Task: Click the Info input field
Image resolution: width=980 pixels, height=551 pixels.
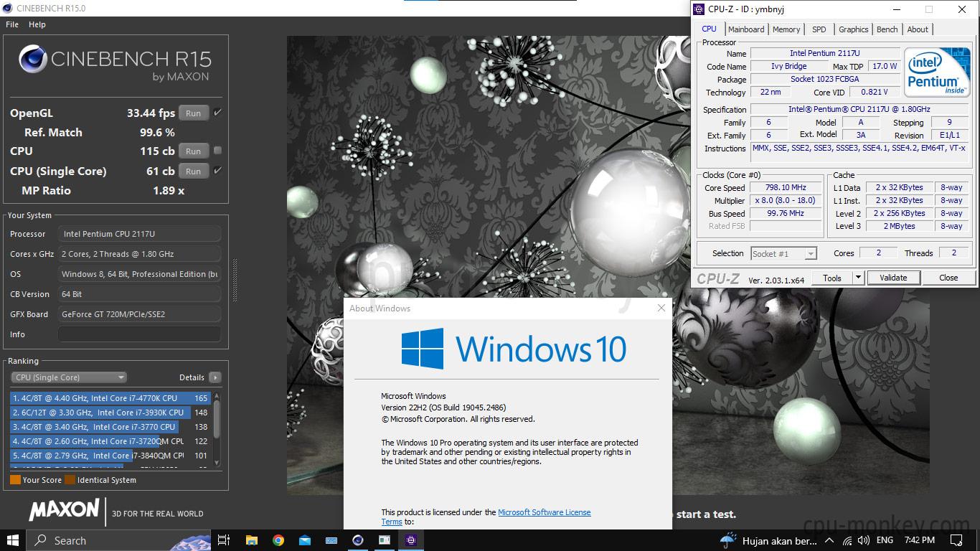Action: [x=139, y=334]
